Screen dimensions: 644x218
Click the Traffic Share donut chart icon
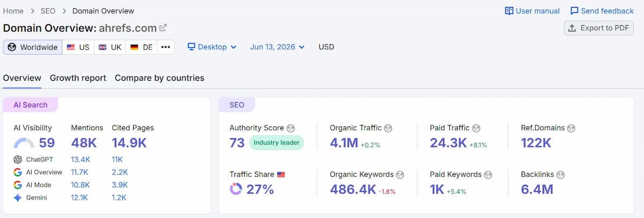click(236, 189)
